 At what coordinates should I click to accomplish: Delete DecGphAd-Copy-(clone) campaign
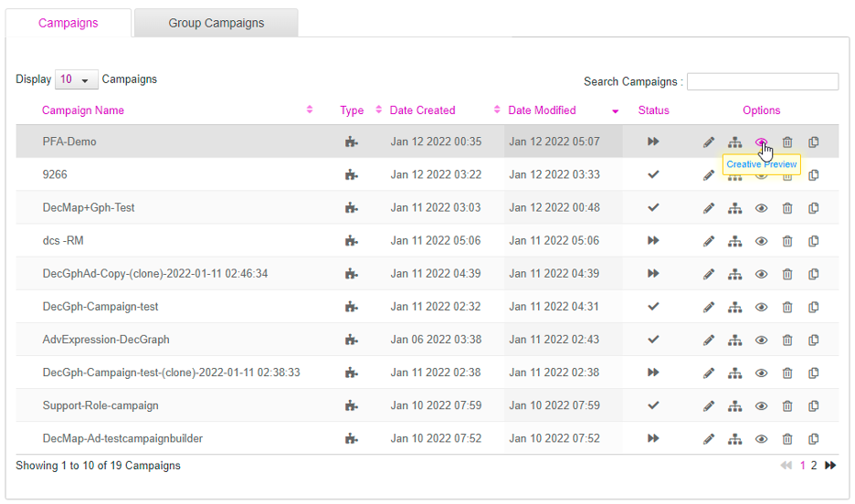(786, 274)
